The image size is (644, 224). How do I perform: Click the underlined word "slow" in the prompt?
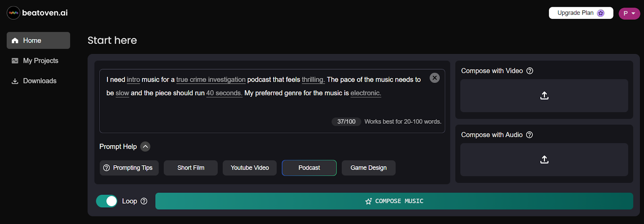[122, 93]
